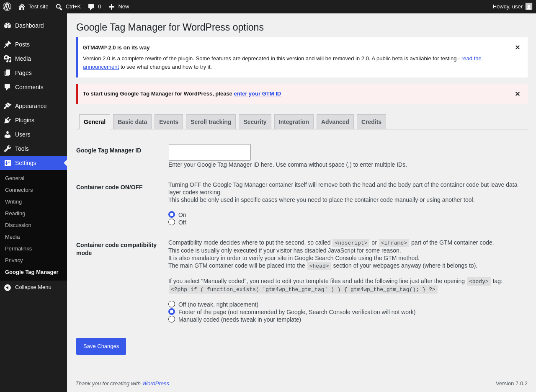The width and height of the screenshot is (536, 392).
Task: Click the Media library icon
Action: [x=8, y=59]
